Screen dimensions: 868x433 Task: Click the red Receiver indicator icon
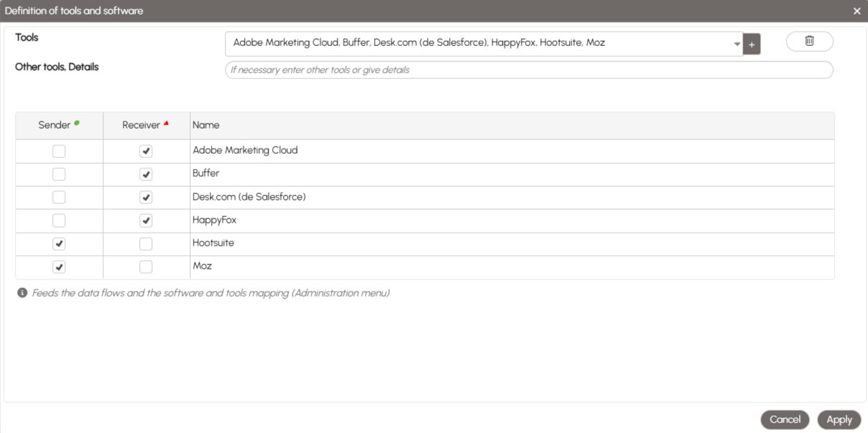(x=166, y=124)
